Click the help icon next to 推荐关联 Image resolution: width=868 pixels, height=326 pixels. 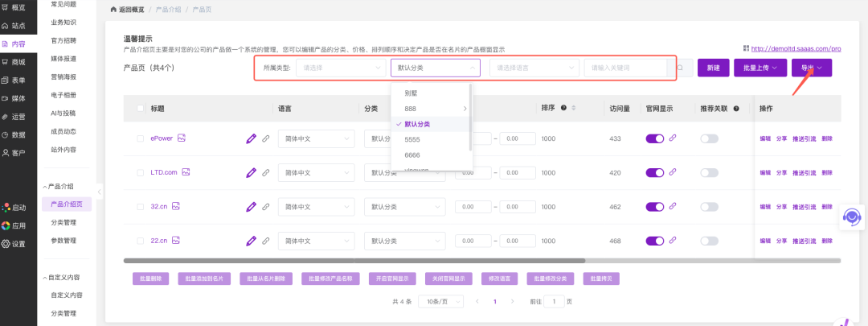pos(736,108)
